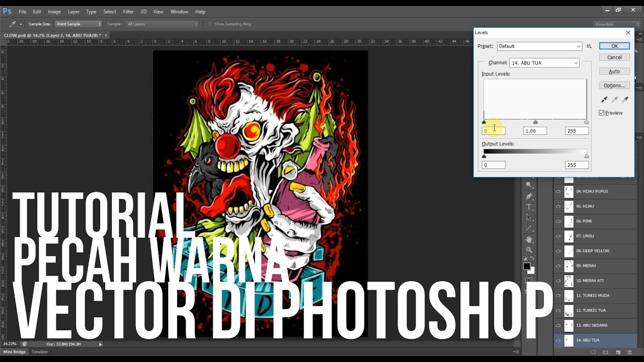
Task: Select the Hand tool
Action: pos(529,239)
